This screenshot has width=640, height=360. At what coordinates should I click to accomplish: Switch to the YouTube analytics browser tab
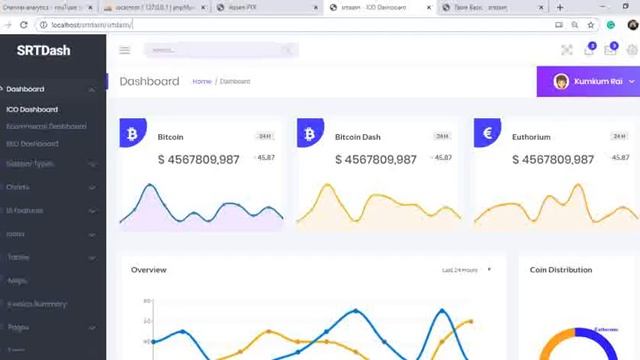click(x=47, y=7)
